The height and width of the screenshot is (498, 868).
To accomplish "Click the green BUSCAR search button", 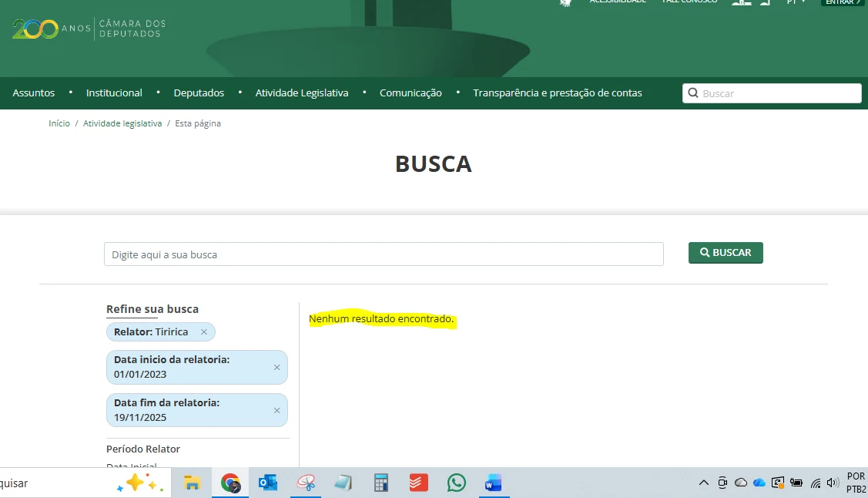I will point(726,253).
